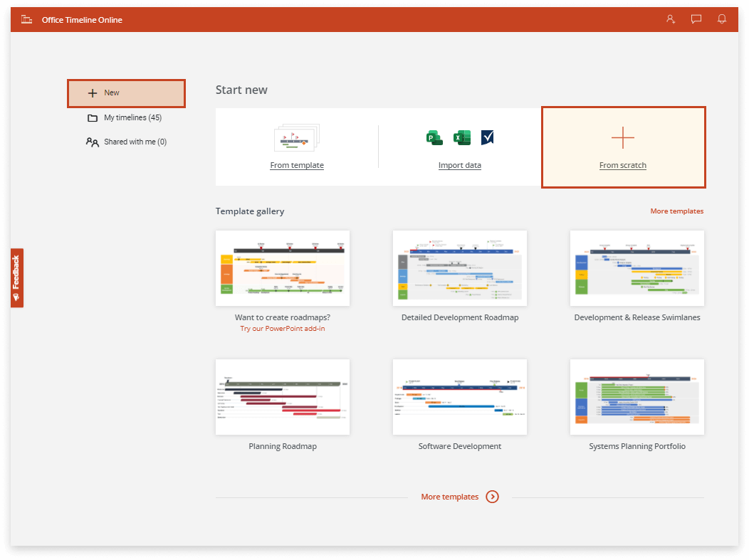Open More templates at top right
This screenshot has width=749, height=560.
coord(676,211)
